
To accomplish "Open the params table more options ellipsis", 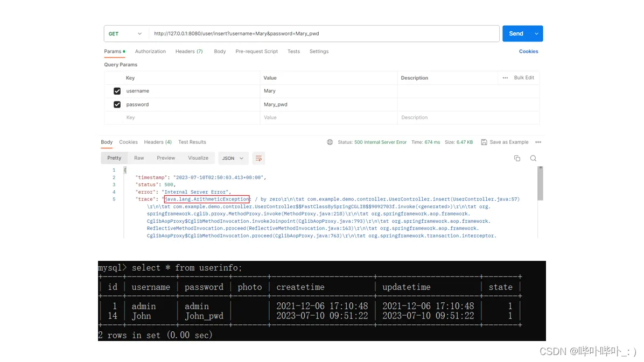I will (505, 77).
